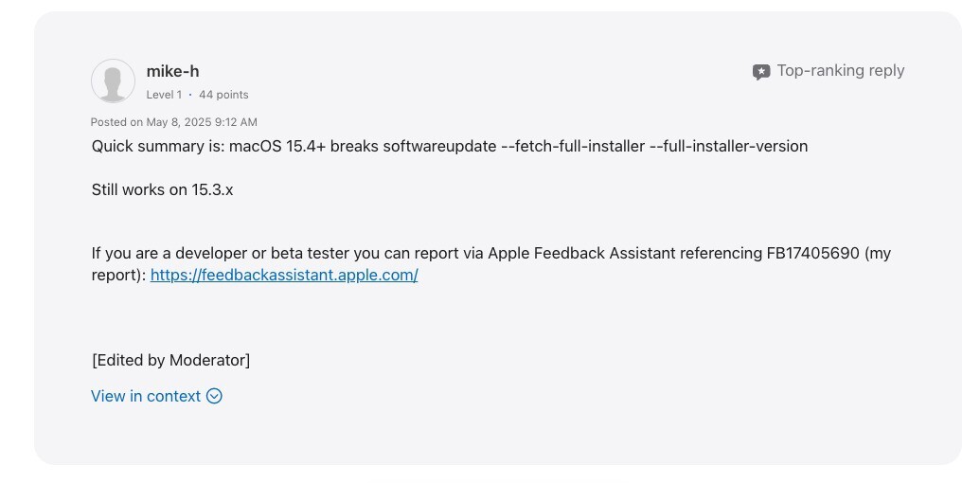Click the Apple Feedback Assistant phrase

pyautogui.click(x=581, y=253)
